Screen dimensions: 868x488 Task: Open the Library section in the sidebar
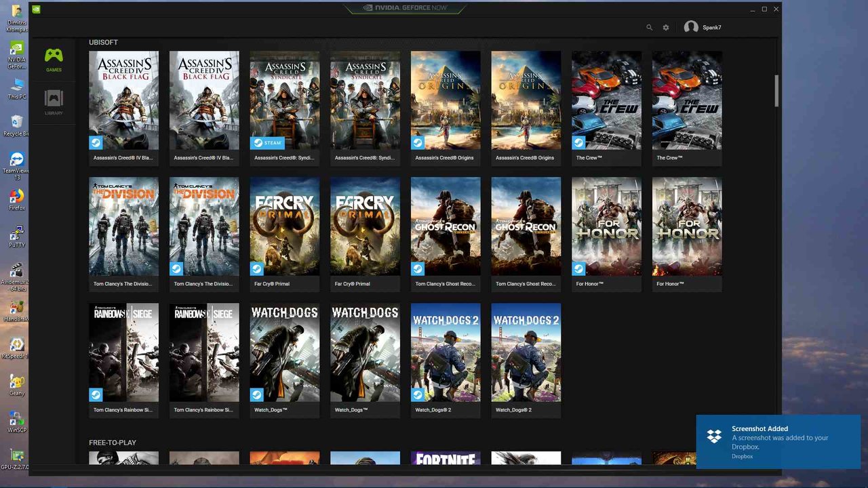[x=54, y=102]
